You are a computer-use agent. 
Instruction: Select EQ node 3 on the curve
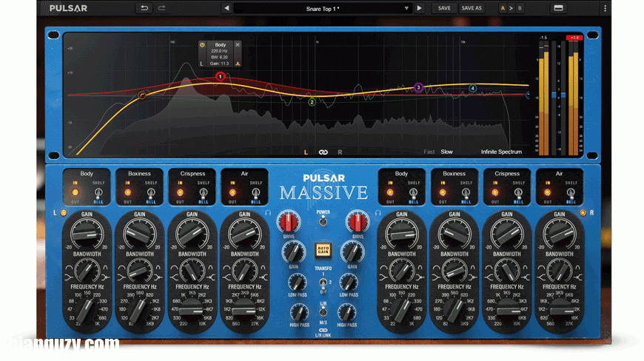pyautogui.click(x=418, y=87)
